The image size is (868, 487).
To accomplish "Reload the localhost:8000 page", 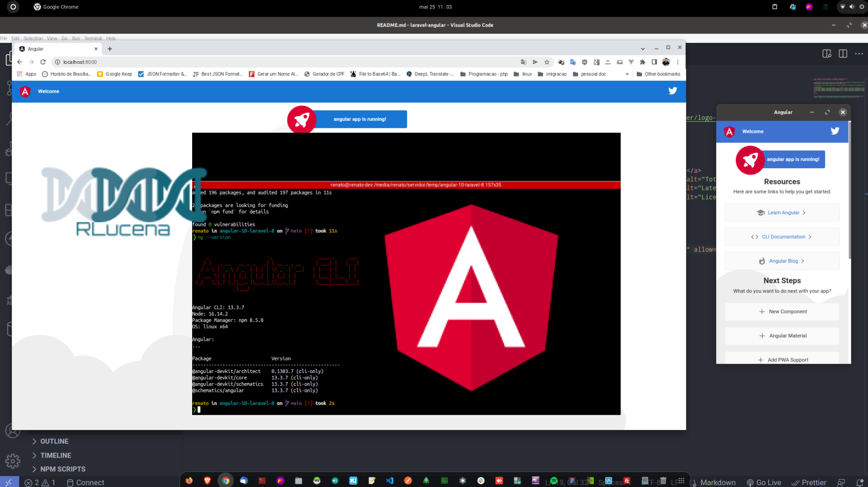I will [43, 62].
